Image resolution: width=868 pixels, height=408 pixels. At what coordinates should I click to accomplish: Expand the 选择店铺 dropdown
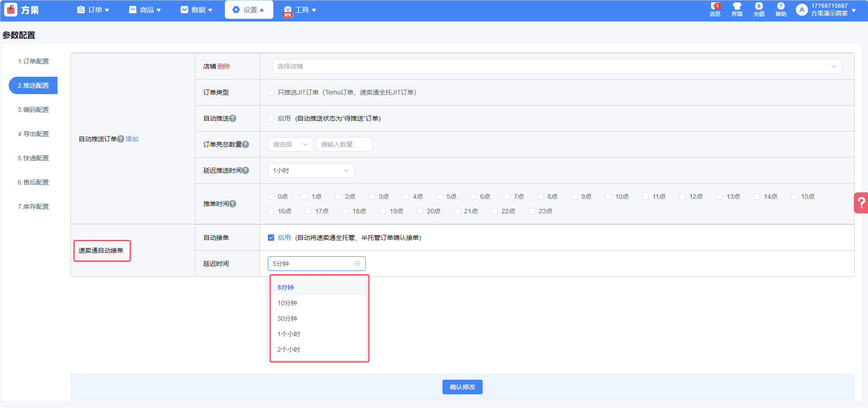tap(556, 66)
